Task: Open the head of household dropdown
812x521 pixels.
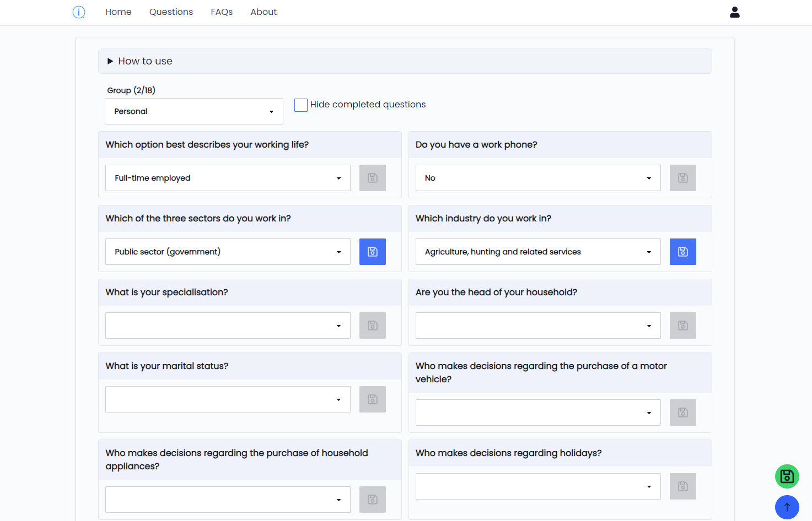Action: point(538,325)
